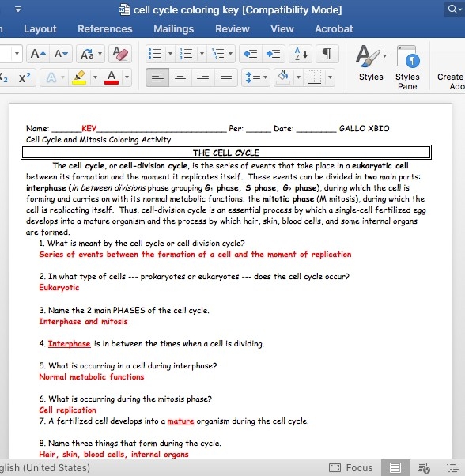The height and width of the screenshot is (476, 465).
Task: Open the References ribbon tab
Action: pos(105,28)
